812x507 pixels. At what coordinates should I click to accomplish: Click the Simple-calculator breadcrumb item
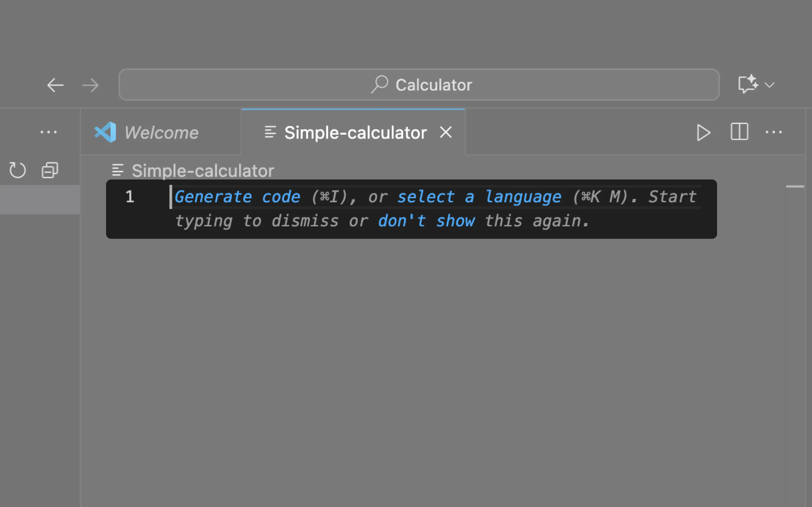pyautogui.click(x=202, y=171)
